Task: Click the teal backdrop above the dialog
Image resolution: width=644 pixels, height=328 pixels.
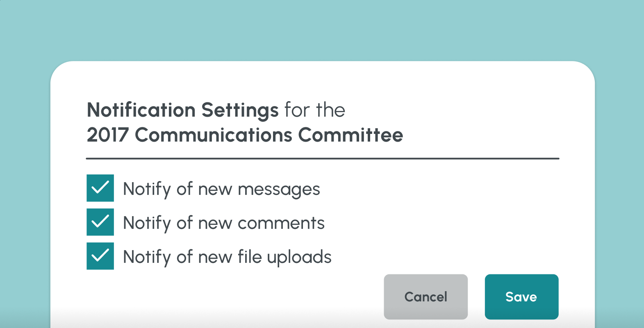Action: (322, 29)
